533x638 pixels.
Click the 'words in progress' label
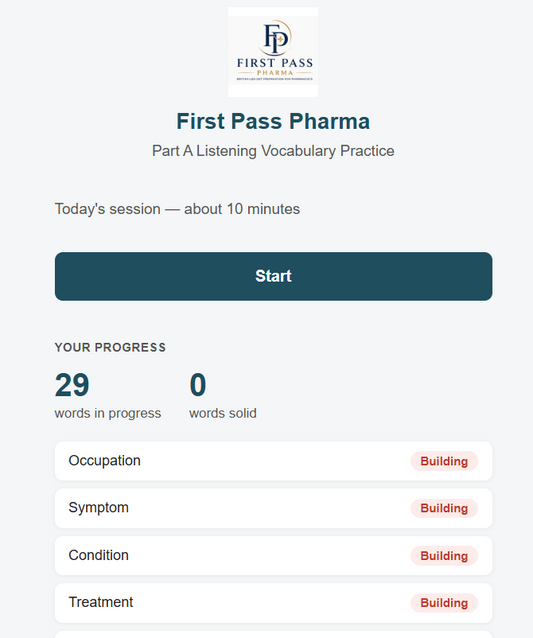(108, 413)
